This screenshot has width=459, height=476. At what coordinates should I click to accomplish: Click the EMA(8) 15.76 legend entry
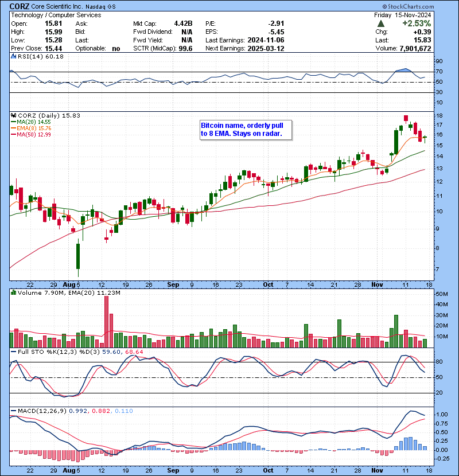[x=32, y=128]
